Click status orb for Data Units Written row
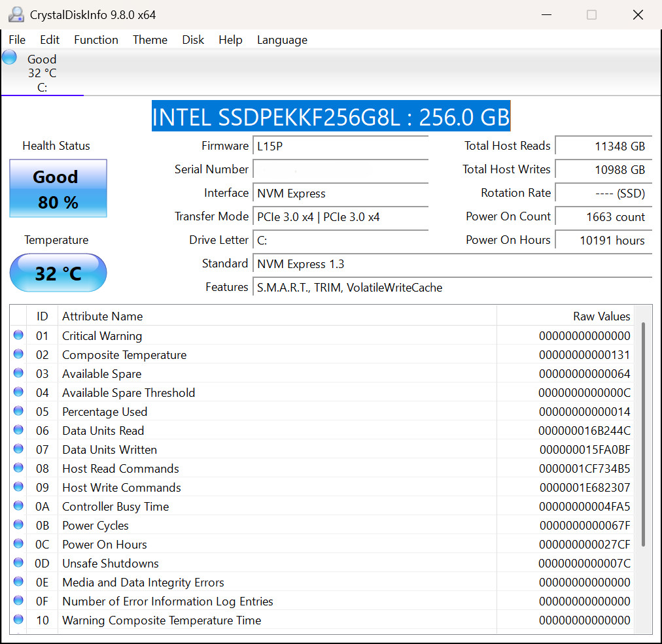This screenshot has width=662, height=644. point(18,449)
